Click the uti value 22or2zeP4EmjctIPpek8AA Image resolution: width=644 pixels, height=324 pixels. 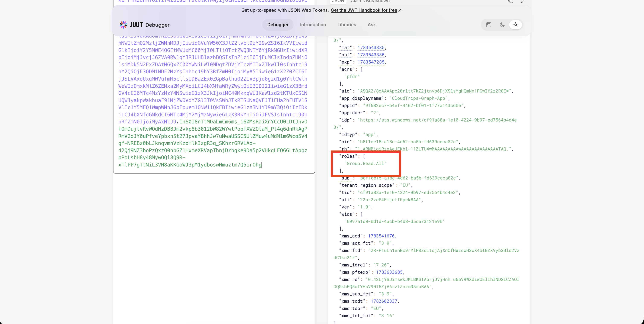coord(389,200)
